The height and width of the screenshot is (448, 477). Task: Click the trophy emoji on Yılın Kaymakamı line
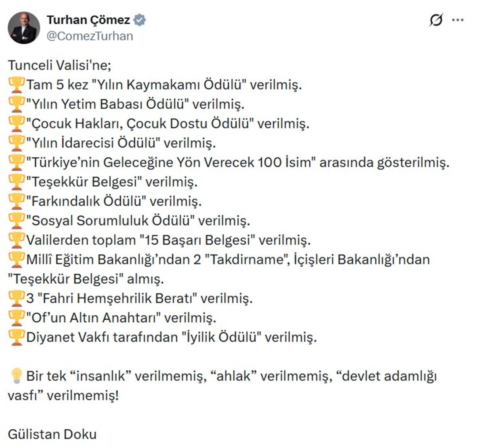coord(17,84)
